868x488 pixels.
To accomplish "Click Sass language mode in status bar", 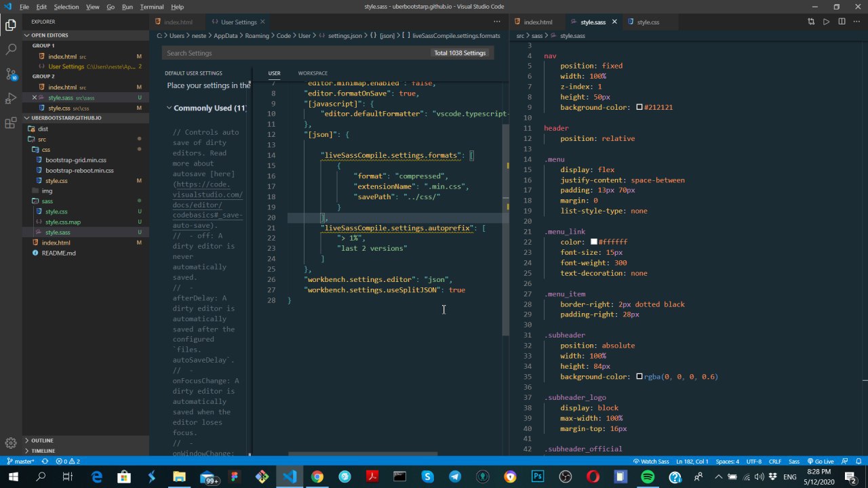I will tap(793, 461).
